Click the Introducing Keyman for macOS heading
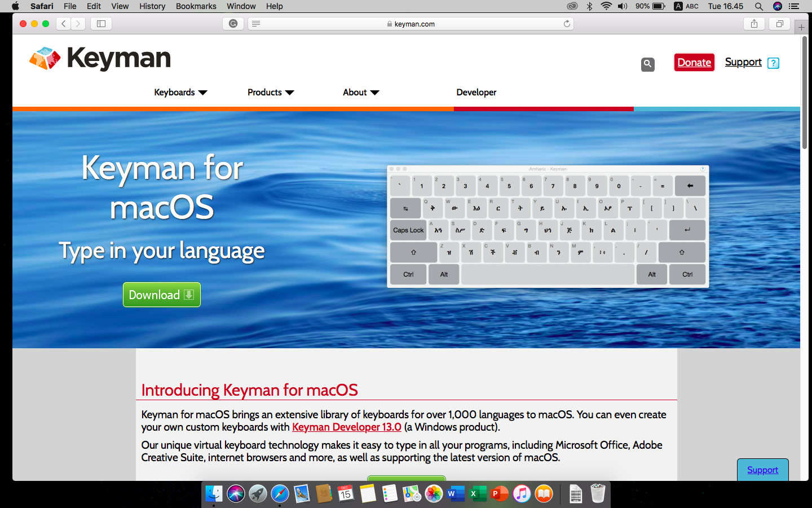Viewport: 812px width, 508px height. [249, 390]
